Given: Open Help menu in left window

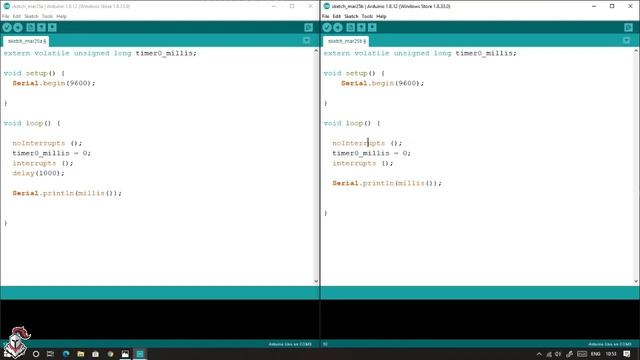Looking at the screenshot, I should point(61,16).
